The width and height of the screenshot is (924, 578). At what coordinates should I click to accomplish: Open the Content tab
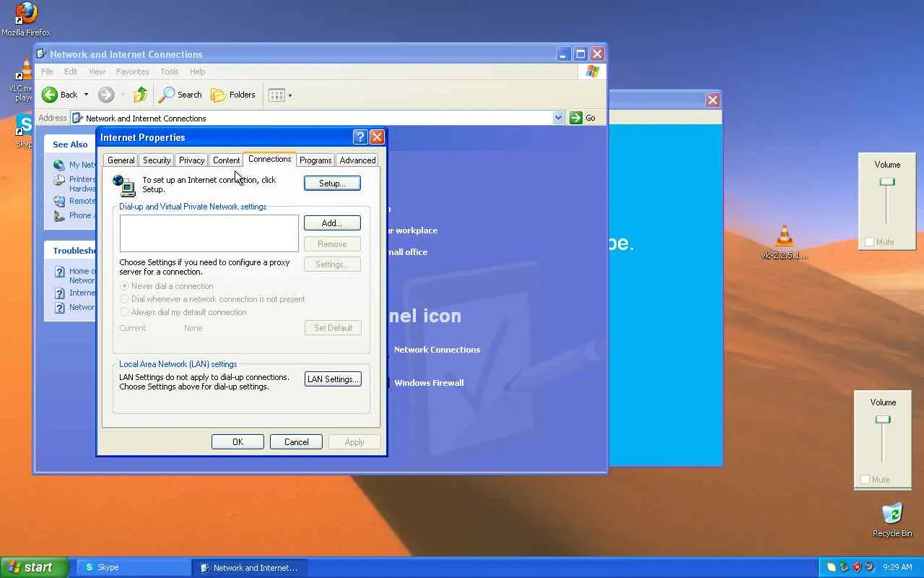pos(226,160)
